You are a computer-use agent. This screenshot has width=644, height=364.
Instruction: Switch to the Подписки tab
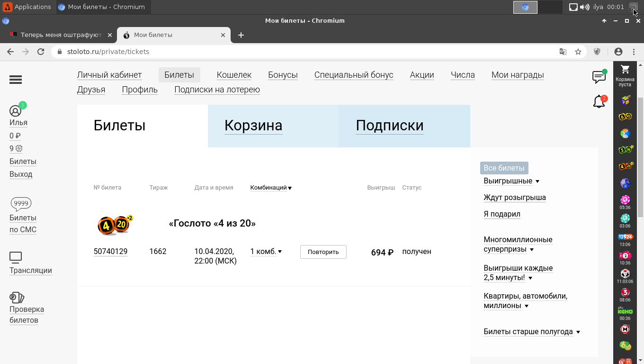point(390,126)
